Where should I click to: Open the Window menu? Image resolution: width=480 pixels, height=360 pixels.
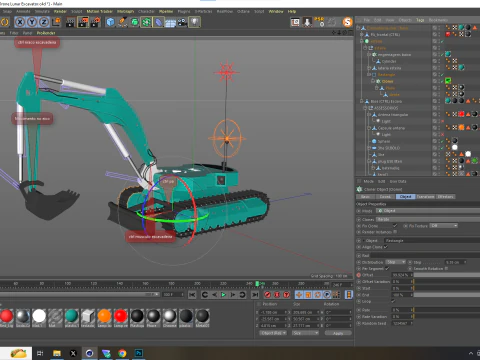(x=276, y=11)
